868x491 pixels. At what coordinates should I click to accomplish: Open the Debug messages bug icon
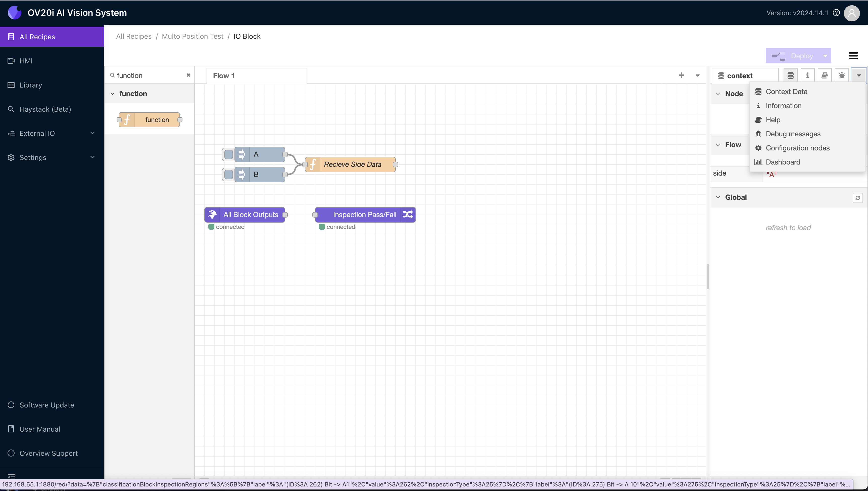point(841,75)
